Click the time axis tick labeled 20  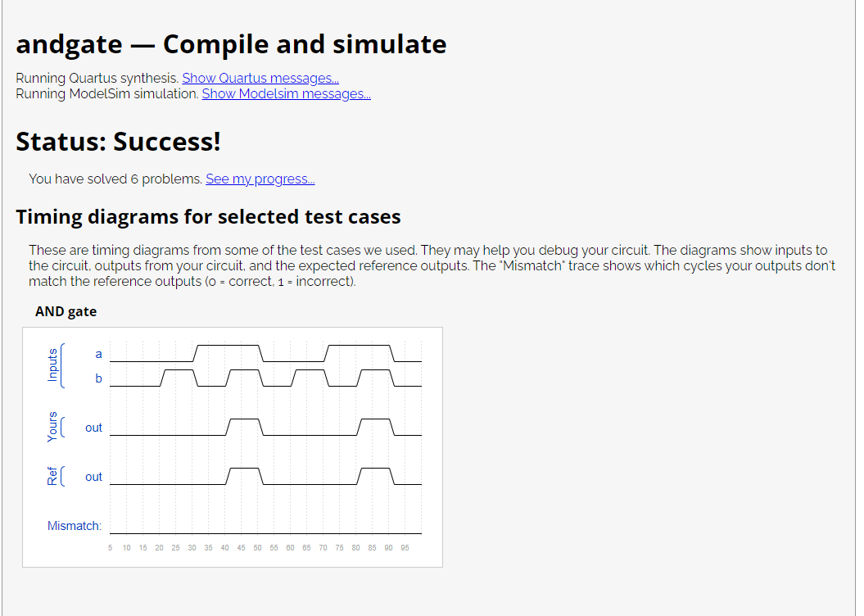[x=159, y=548]
